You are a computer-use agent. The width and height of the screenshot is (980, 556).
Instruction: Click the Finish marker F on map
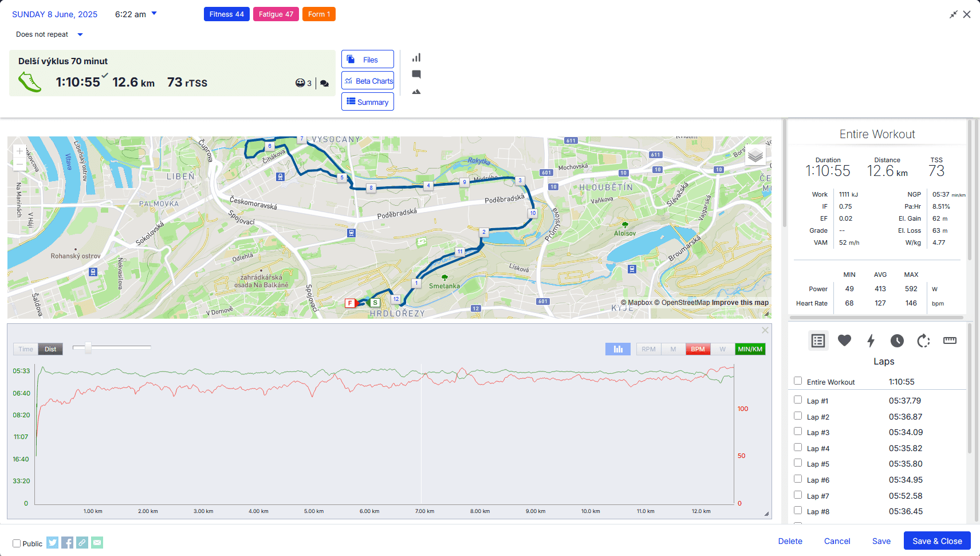coord(350,303)
